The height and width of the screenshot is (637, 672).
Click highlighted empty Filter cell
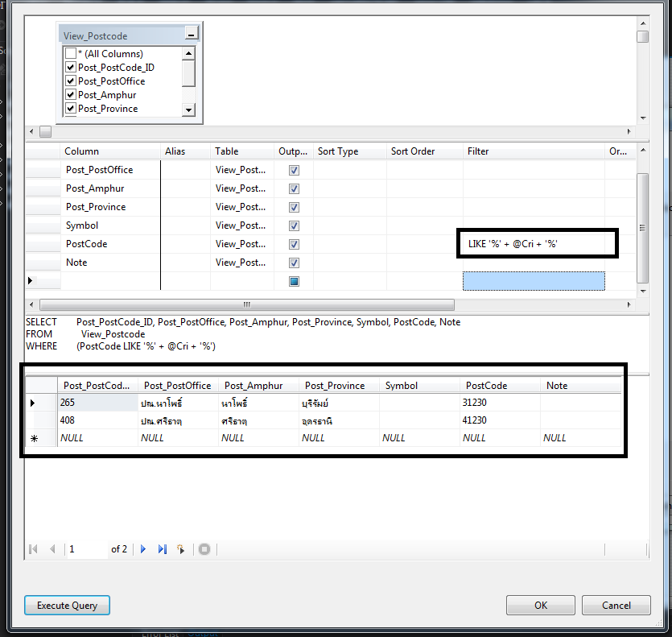[x=534, y=281]
